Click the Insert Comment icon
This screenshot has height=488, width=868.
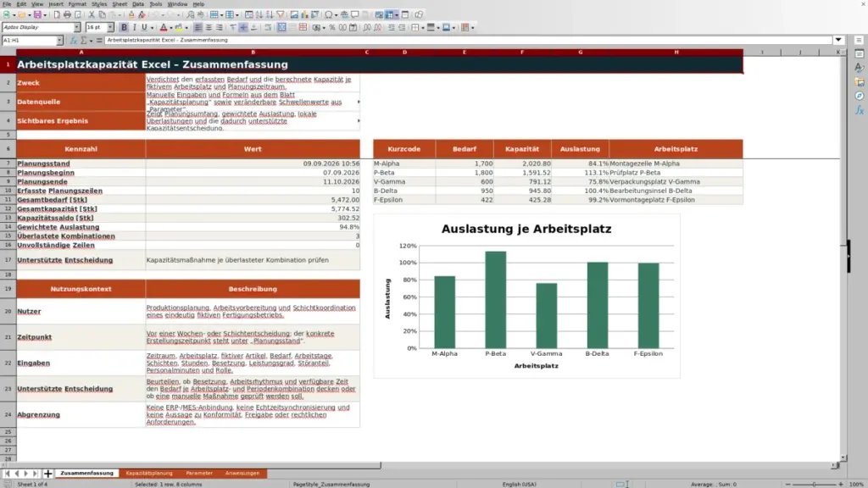pos(355,15)
